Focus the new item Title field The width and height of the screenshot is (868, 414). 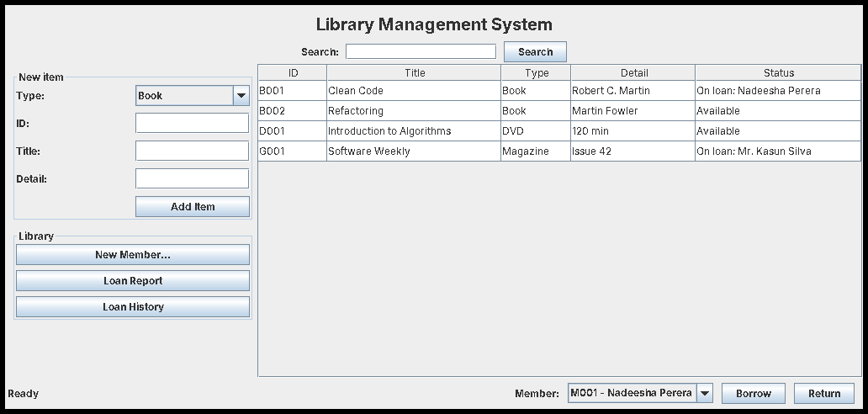pos(192,151)
